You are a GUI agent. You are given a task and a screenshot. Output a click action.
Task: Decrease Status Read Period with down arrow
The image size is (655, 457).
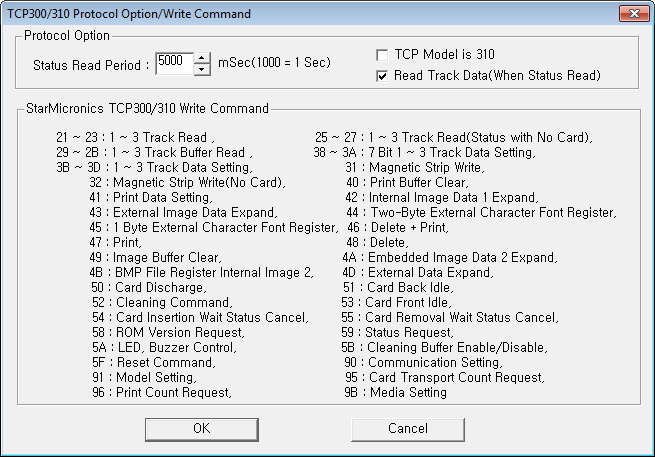202,69
